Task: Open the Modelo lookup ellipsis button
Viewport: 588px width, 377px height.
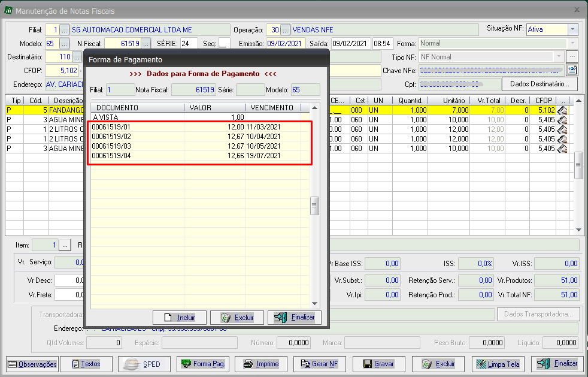Action: [x=65, y=44]
